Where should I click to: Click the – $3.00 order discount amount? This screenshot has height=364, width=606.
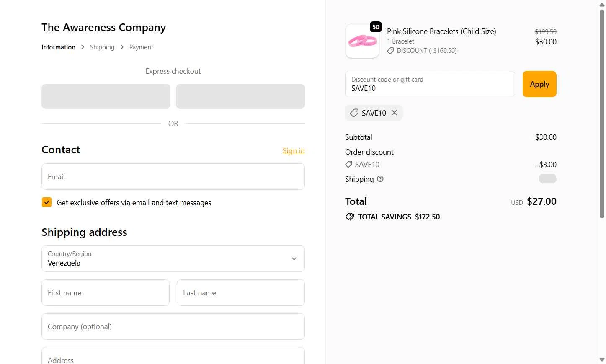click(545, 164)
